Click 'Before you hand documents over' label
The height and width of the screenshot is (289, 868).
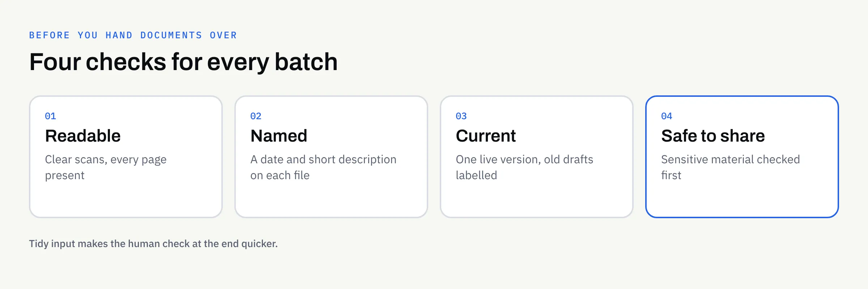[133, 35]
